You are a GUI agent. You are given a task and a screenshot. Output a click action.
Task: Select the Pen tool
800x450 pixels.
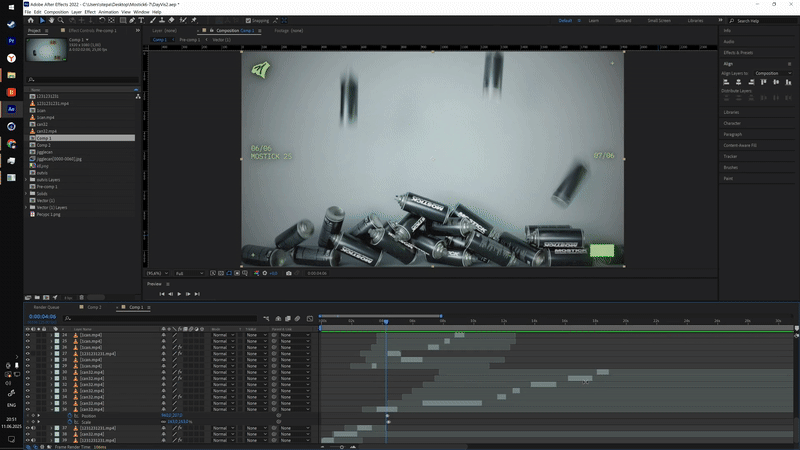pos(132,20)
